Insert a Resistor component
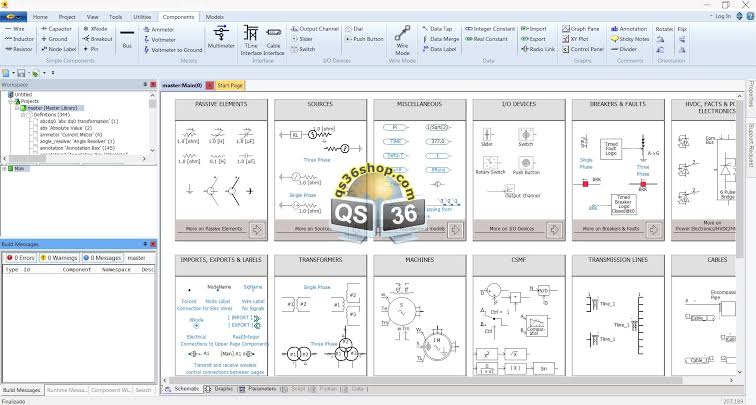This screenshot has width=756, height=405. pos(19,49)
